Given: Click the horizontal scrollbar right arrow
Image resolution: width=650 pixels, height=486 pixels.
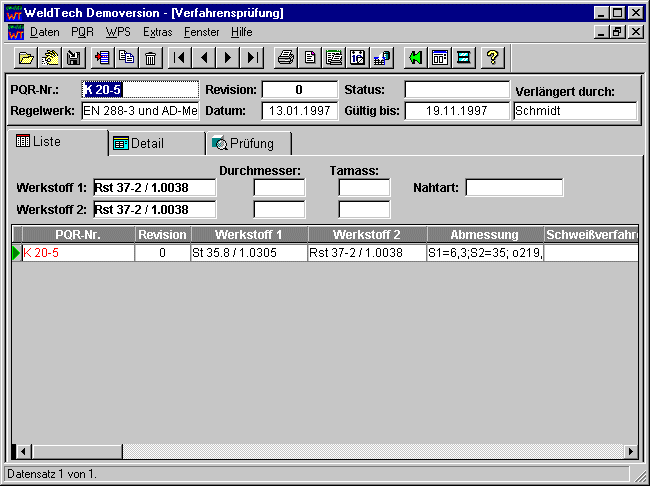Looking at the screenshot, I should tap(631, 451).
